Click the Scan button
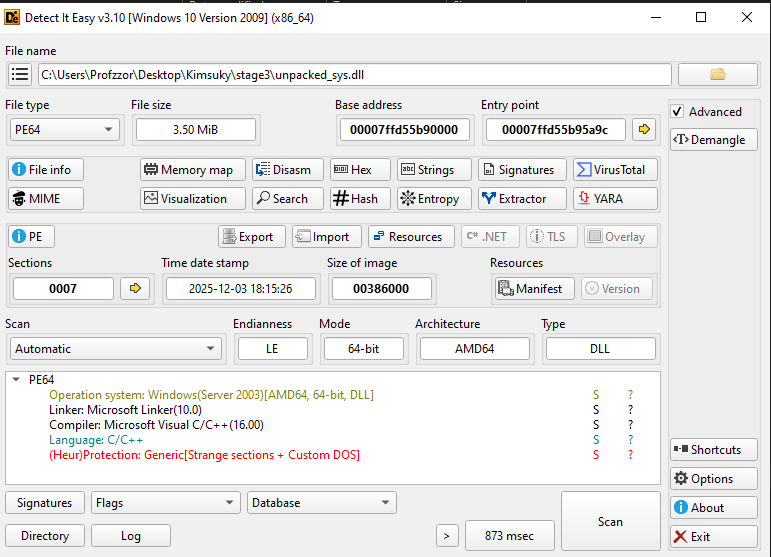 point(610,522)
